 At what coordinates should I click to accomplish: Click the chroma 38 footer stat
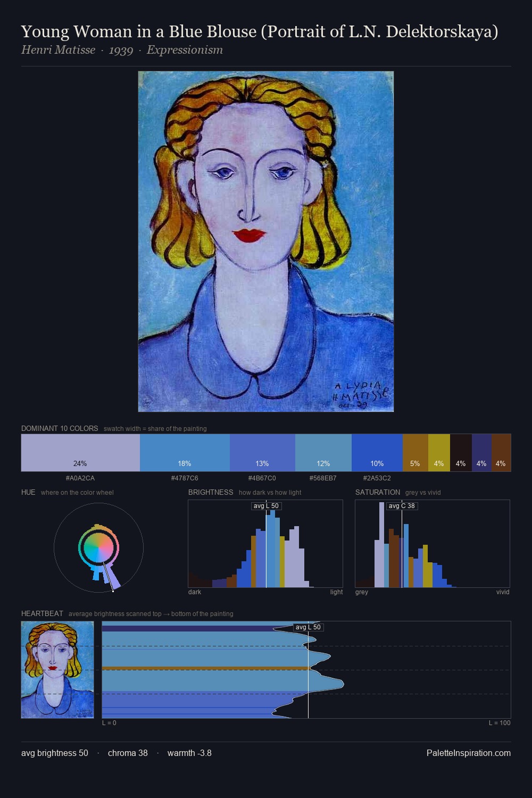pyautogui.click(x=128, y=753)
